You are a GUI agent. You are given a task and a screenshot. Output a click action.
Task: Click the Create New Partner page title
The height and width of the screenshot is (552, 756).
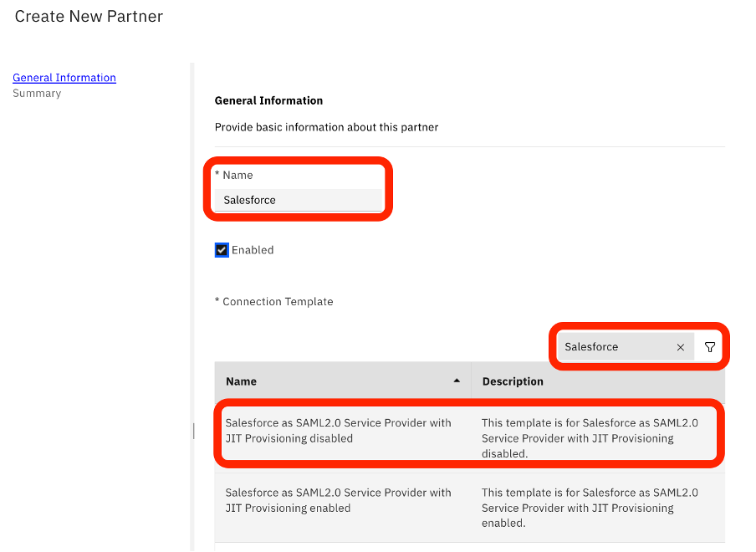pos(88,16)
